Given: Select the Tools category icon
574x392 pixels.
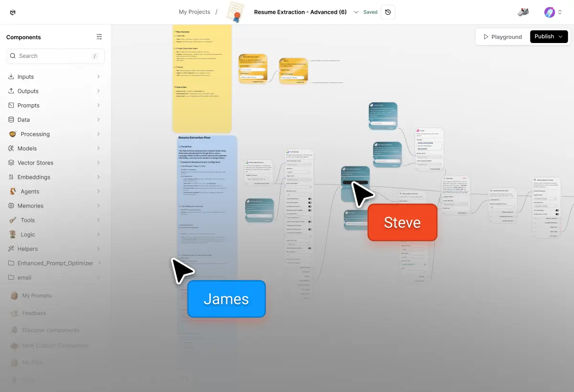Looking at the screenshot, I should click(x=11, y=220).
